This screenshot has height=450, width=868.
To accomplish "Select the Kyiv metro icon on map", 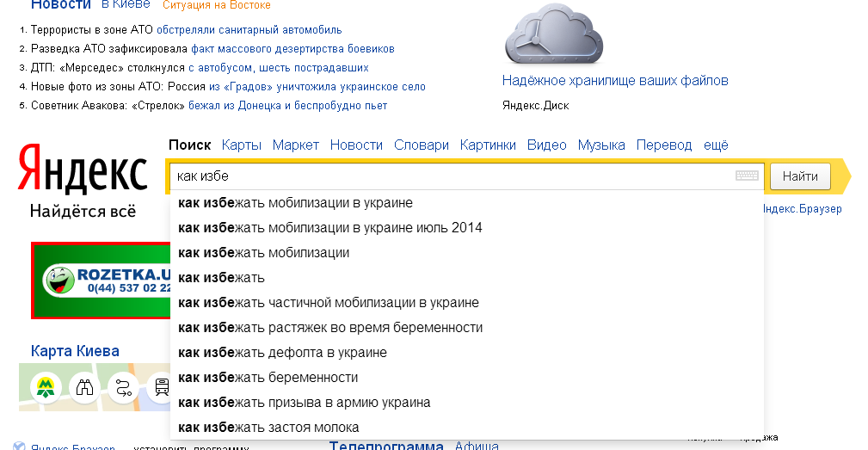I will coord(46,387).
